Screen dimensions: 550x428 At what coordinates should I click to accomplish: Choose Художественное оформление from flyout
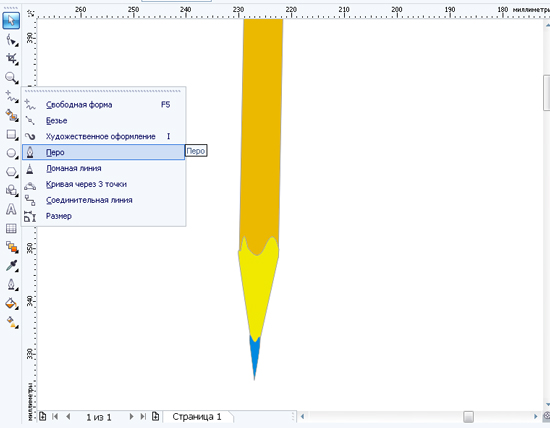(x=103, y=136)
